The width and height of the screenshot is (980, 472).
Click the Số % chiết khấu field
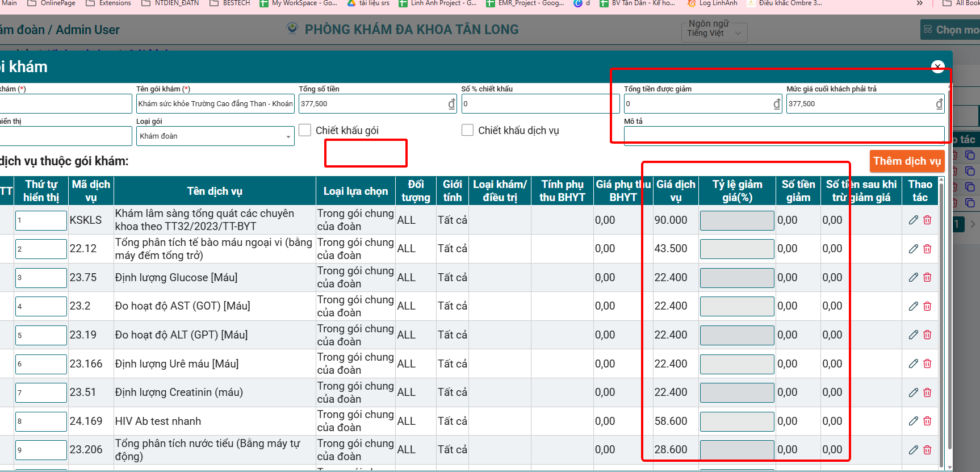(540, 104)
